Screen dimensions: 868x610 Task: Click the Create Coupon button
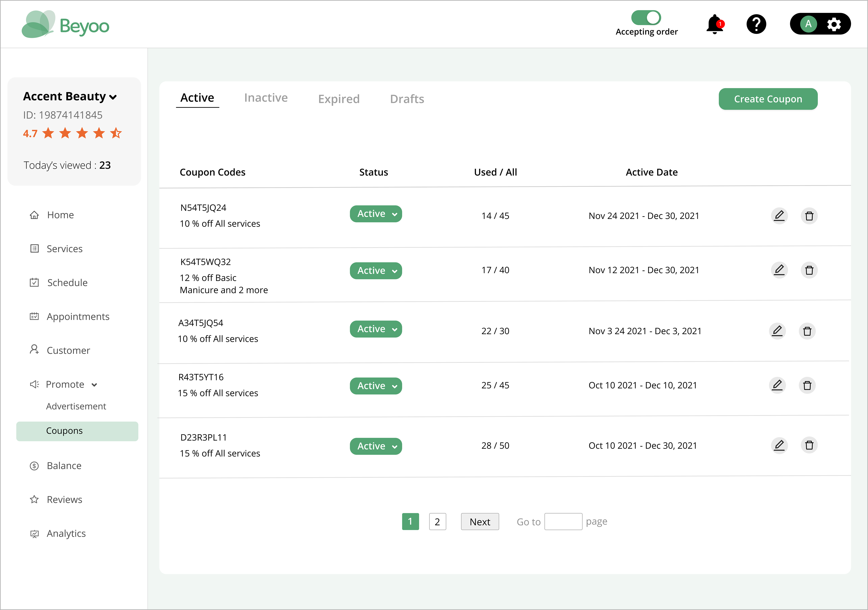click(768, 99)
